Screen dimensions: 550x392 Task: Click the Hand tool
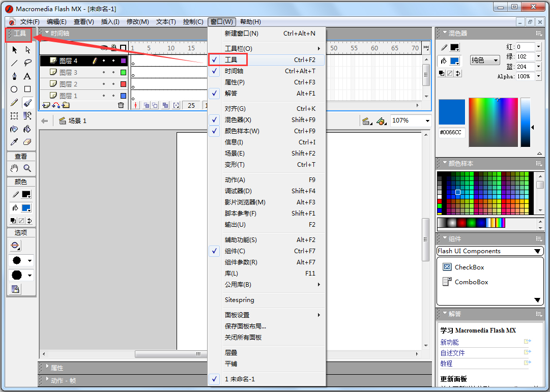coord(14,168)
